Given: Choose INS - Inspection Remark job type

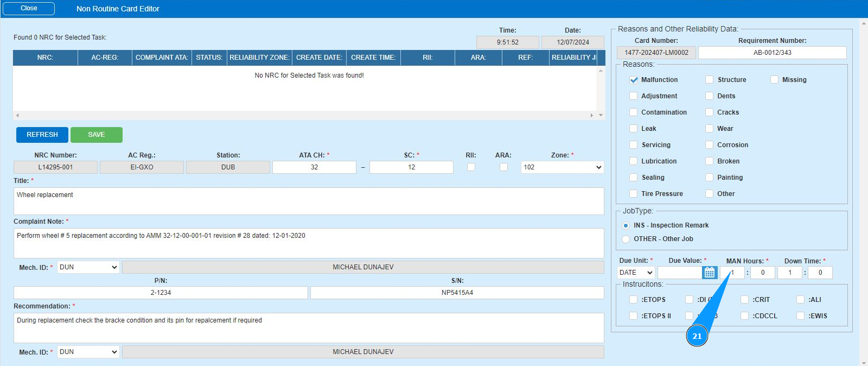Looking at the screenshot, I should 626,225.
